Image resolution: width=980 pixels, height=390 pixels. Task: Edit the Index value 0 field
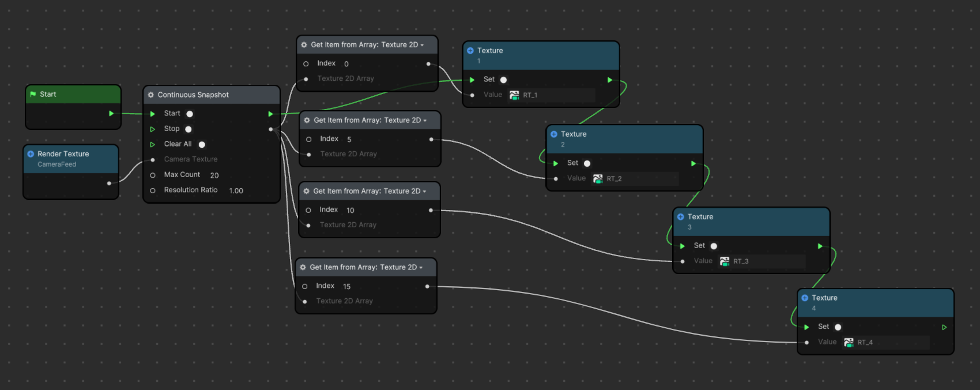pos(346,64)
